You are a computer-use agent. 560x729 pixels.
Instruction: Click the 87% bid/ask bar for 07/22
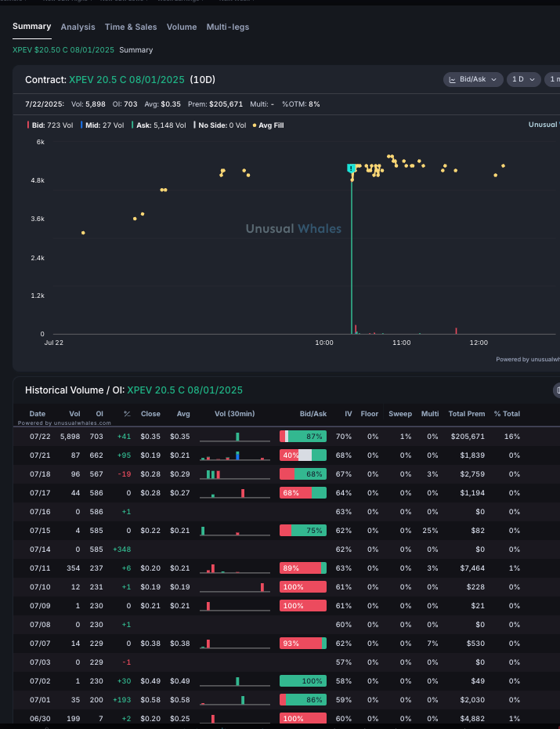pyautogui.click(x=303, y=436)
